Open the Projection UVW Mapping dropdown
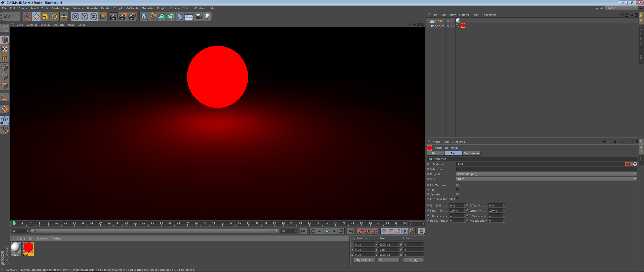 click(546, 174)
